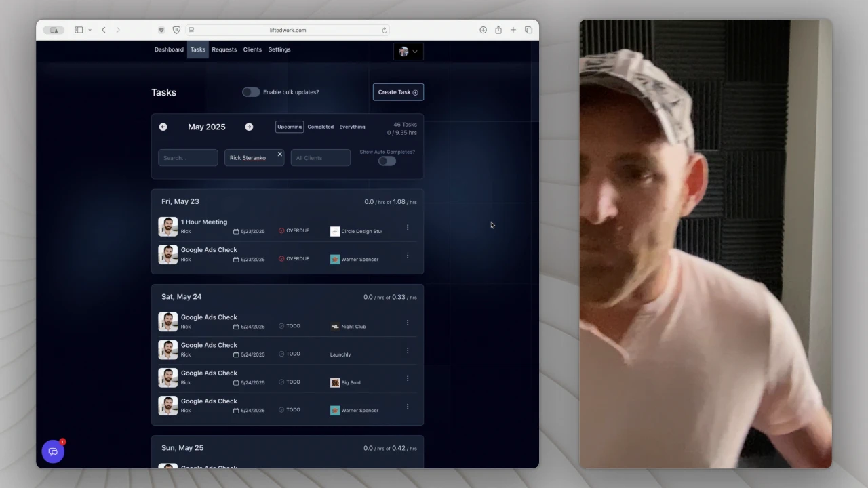This screenshot has height=488, width=868.
Task: Mark Night Club task TODO status
Action: point(290,326)
